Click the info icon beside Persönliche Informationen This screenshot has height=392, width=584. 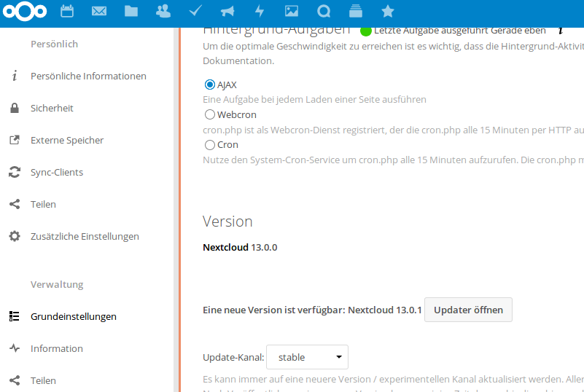tap(15, 76)
